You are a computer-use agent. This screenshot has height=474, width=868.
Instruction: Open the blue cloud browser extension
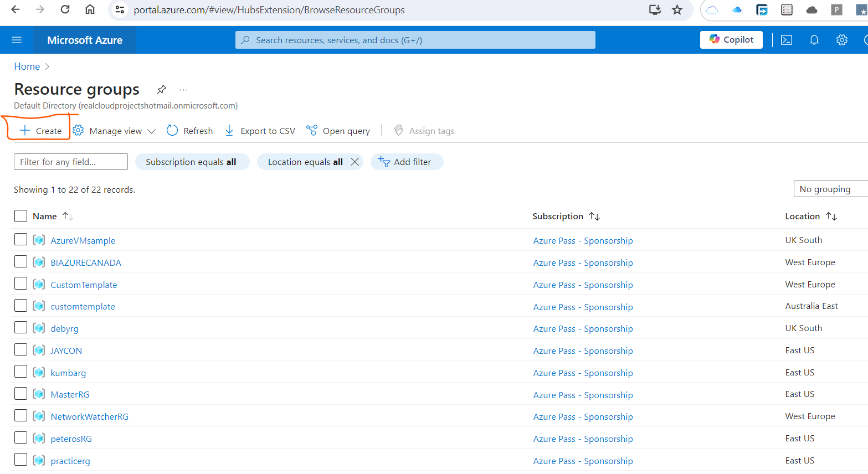737,9
